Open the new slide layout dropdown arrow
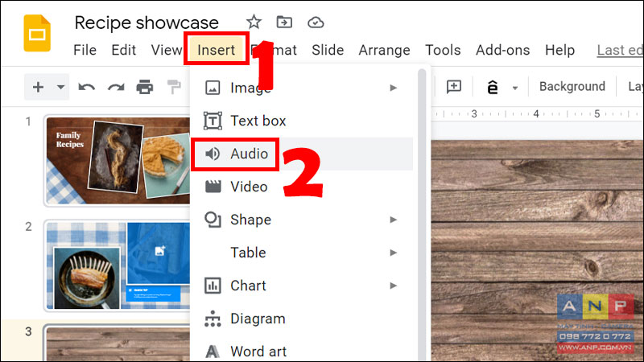 point(61,87)
